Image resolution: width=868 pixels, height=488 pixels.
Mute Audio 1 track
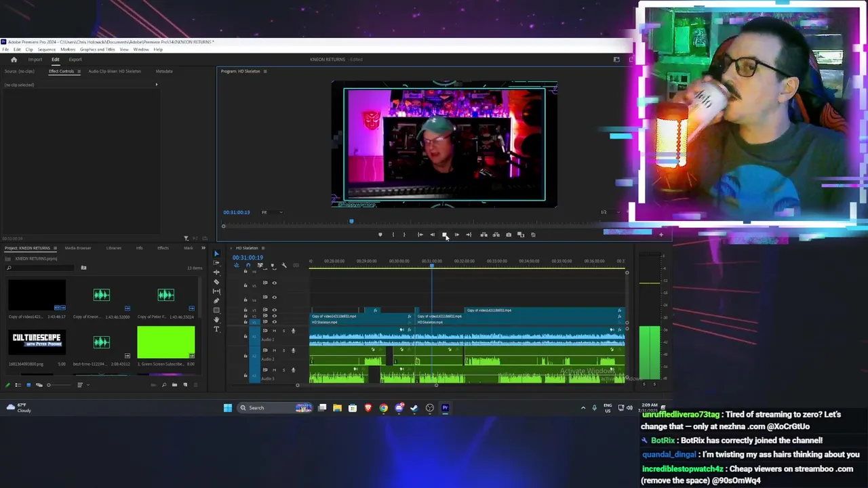tap(274, 331)
